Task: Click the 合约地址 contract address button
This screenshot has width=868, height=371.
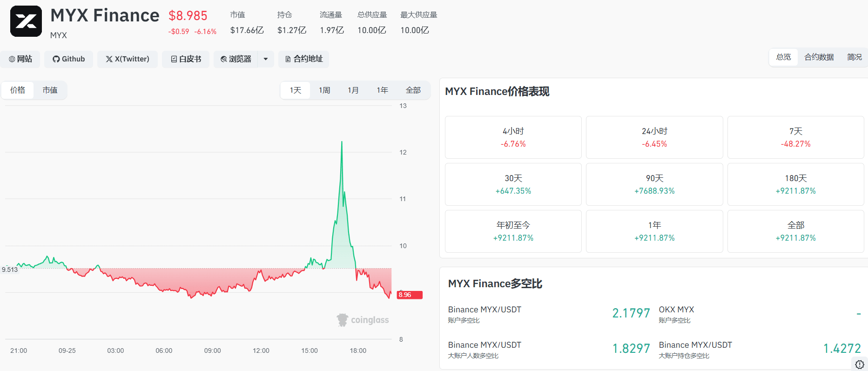Action: (304, 59)
